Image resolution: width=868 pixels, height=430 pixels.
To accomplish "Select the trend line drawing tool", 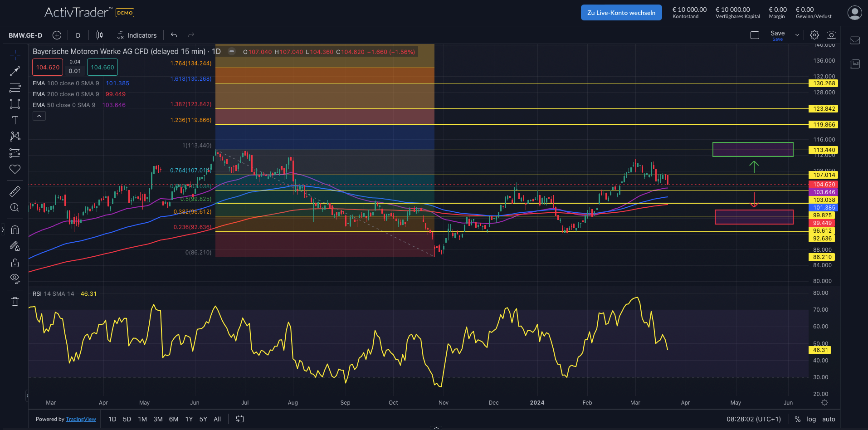I will pos(15,71).
